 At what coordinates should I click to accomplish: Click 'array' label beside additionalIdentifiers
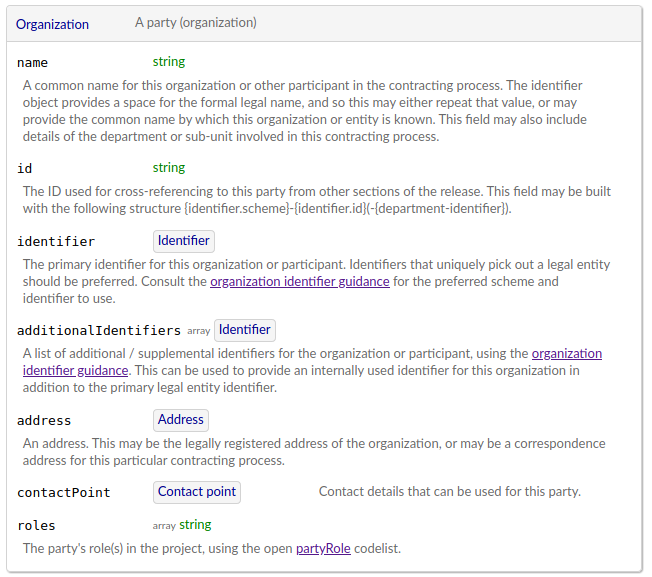pos(199,331)
